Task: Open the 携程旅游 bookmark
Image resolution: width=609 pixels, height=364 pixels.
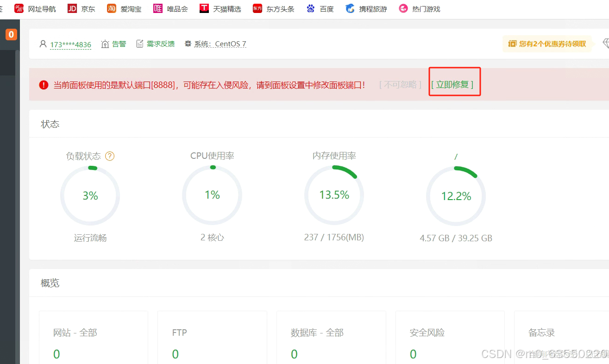Action: coord(366,9)
